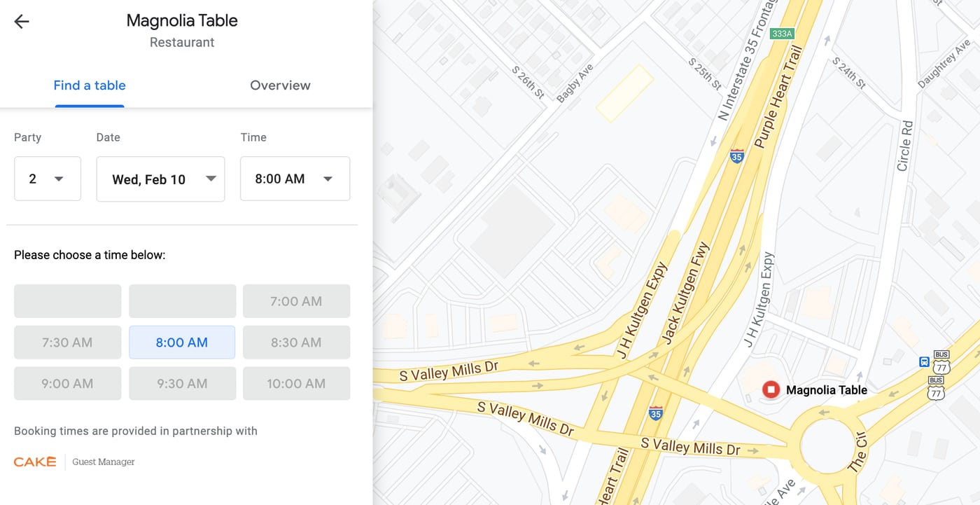This screenshot has height=505, width=980.
Task: Select the 8:30 AM time slot
Action: [x=296, y=343]
